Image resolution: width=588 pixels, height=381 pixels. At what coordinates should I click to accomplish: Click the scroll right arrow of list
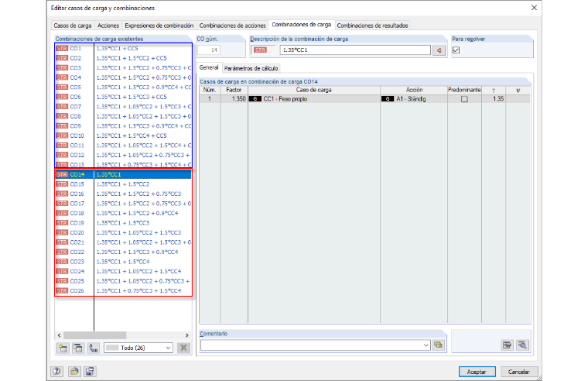point(187,335)
